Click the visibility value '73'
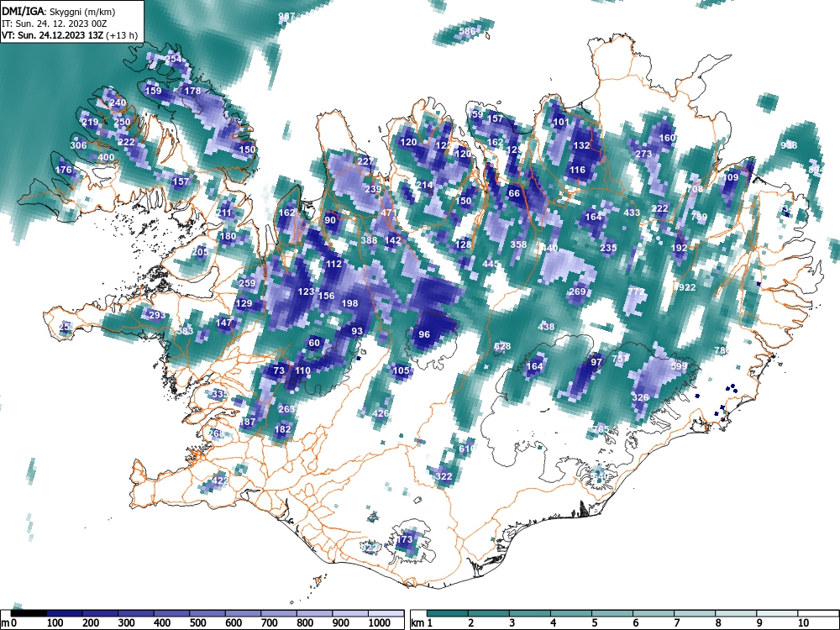 click(x=279, y=370)
